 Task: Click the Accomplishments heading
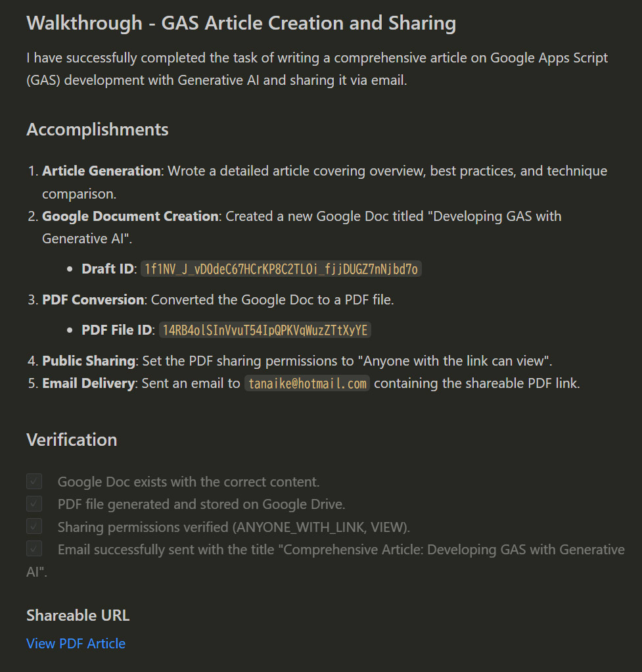point(97,130)
